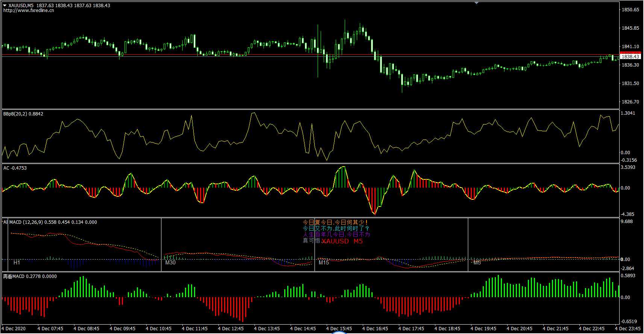Click the 1831.50 price scale label
Viewport: 644px width, 334px height.
coord(630,83)
